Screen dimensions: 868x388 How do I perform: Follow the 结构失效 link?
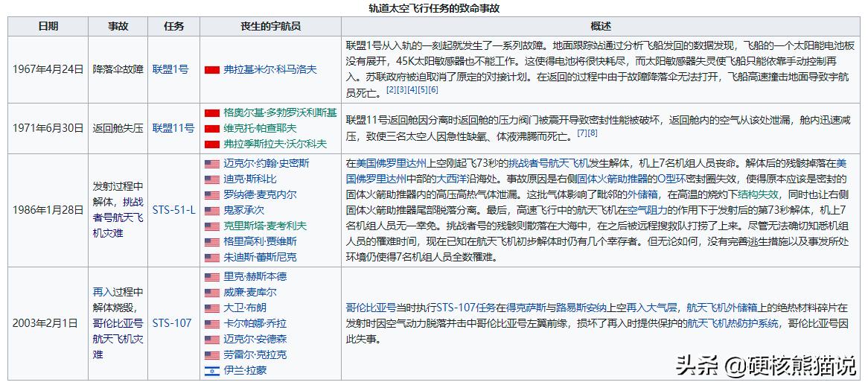tap(758, 194)
